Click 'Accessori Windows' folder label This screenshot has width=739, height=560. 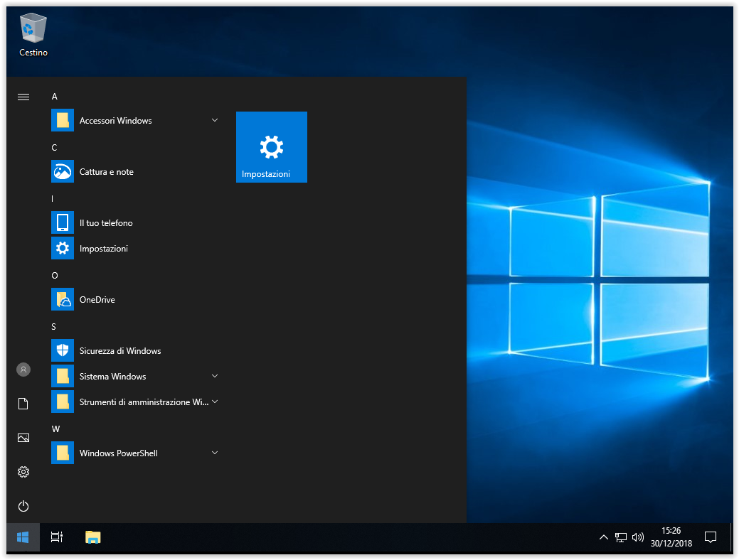(x=115, y=121)
